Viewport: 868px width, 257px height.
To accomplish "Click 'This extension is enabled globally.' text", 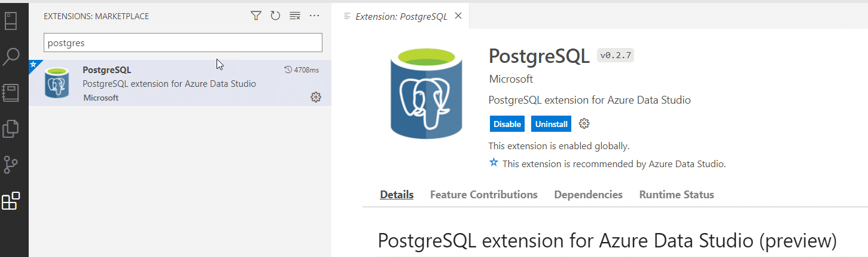I will pos(559,146).
